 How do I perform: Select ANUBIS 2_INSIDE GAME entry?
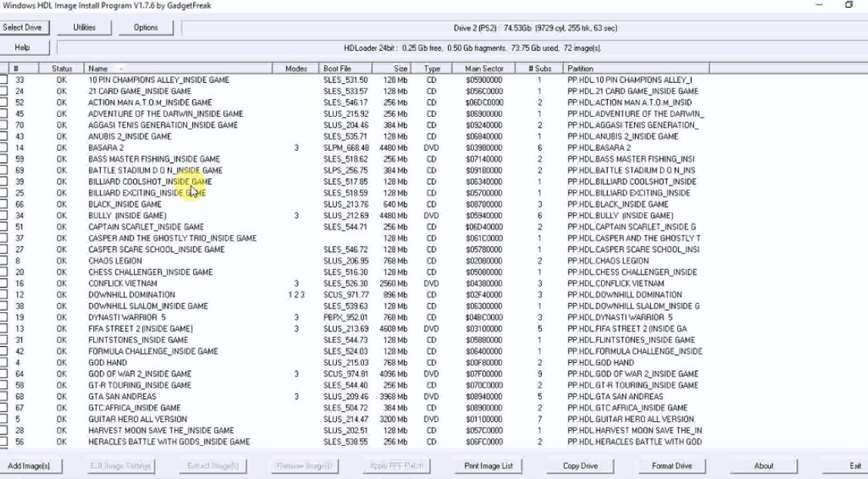(129, 136)
